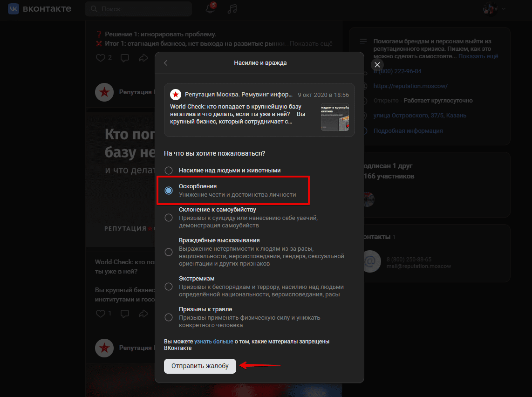Open address 'улица Островского, 37/5, Казань'
The height and width of the screenshot is (397, 532).
pyautogui.click(x=420, y=116)
